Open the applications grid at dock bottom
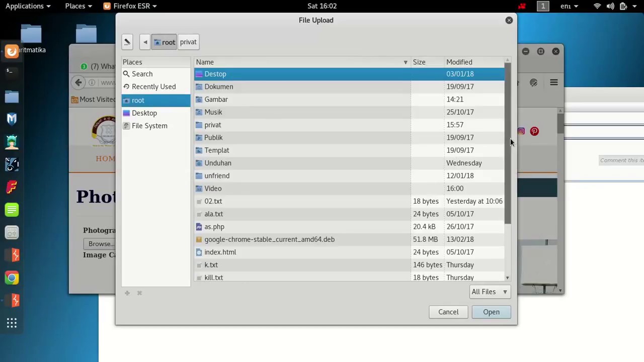Image resolution: width=644 pixels, height=362 pixels. click(12, 322)
